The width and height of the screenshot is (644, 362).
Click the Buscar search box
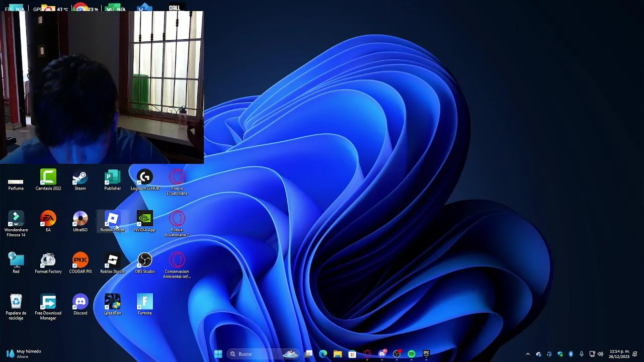[264, 354]
